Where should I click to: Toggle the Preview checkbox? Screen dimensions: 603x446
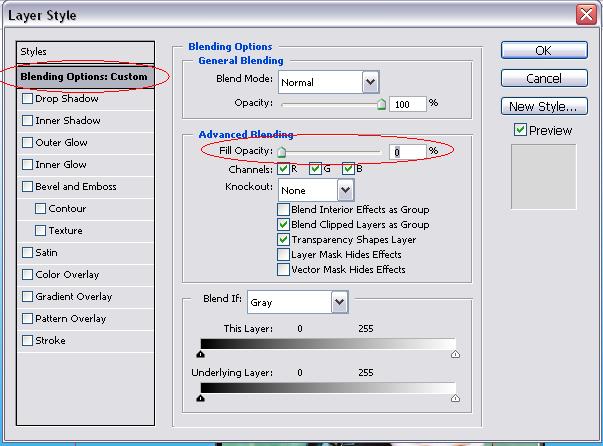click(x=520, y=130)
